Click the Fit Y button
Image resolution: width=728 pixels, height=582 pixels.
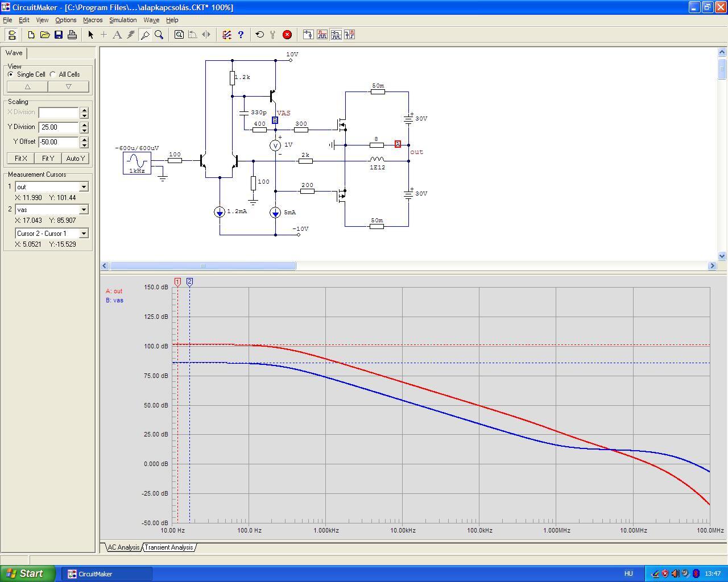48,159
